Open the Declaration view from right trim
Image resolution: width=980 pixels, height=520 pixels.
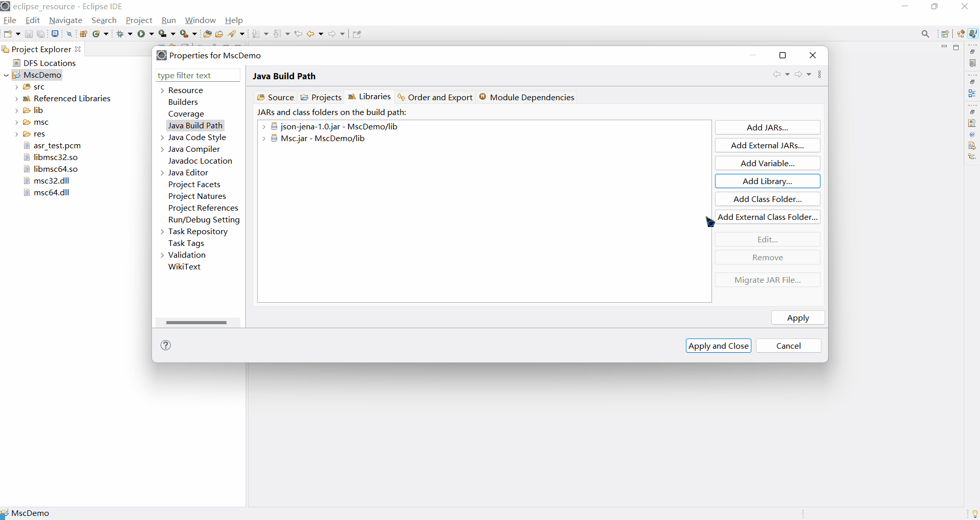(972, 146)
